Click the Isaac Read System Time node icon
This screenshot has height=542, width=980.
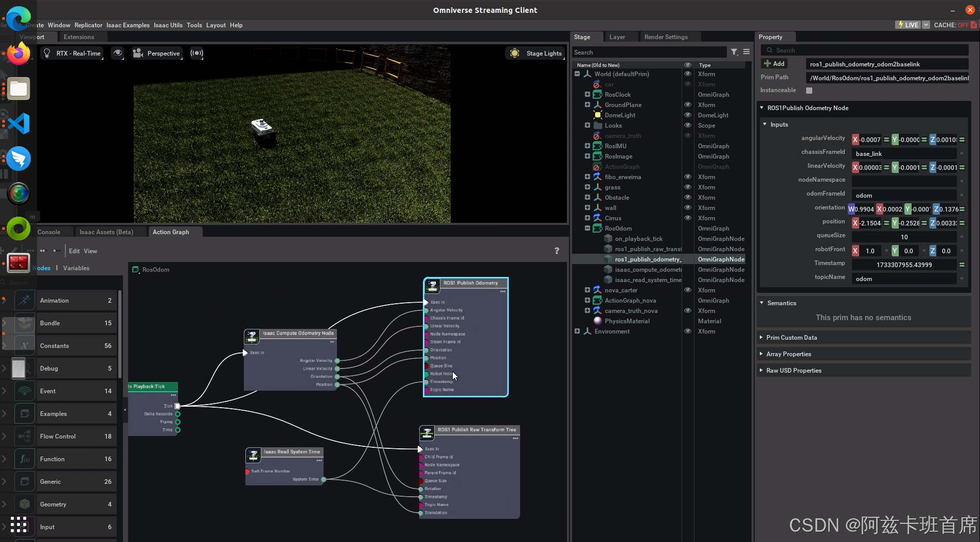(253, 455)
